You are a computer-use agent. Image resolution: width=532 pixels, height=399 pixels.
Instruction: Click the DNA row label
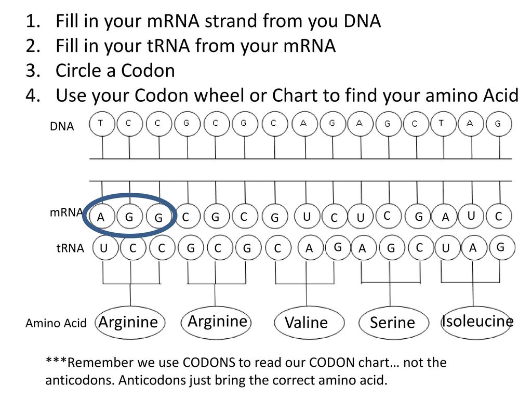[x=62, y=127]
